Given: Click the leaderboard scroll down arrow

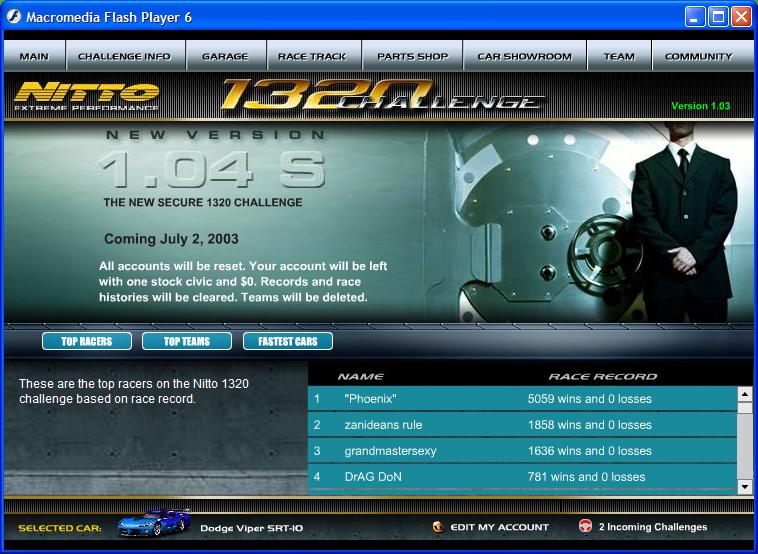Looking at the screenshot, I should (x=744, y=486).
